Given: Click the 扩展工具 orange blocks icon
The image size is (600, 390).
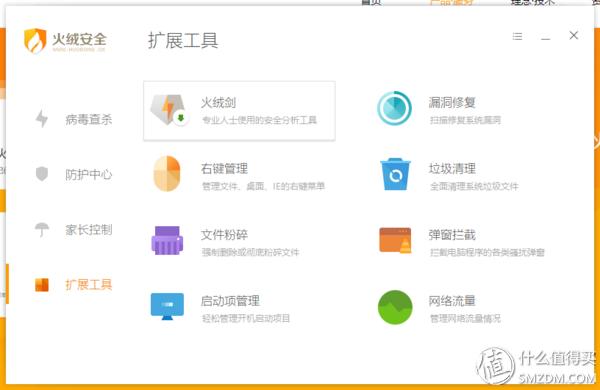Looking at the screenshot, I should click(x=42, y=285).
